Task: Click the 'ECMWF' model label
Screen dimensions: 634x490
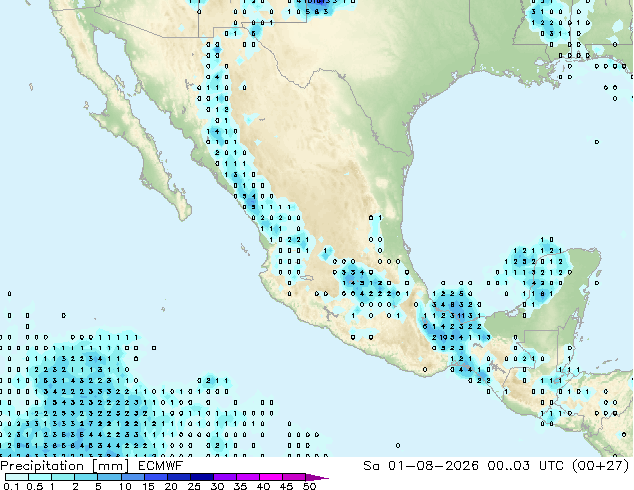Action: pos(161,466)
